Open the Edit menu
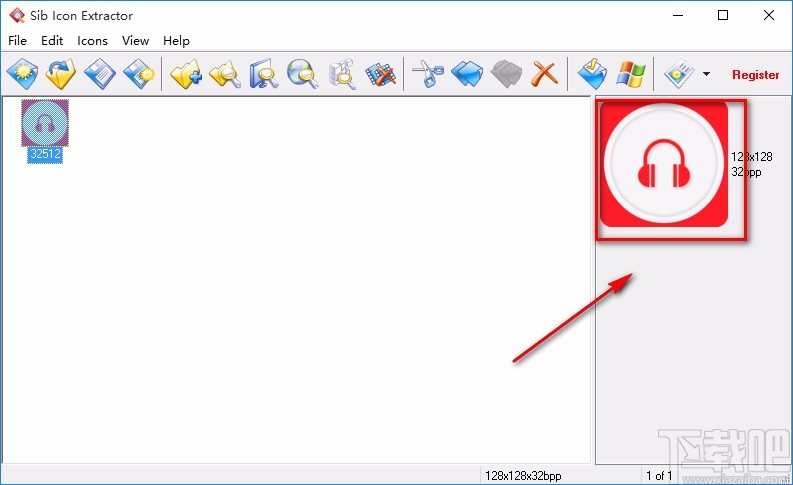The height and width of the screenshot is (485, 793). click(52, 40)
